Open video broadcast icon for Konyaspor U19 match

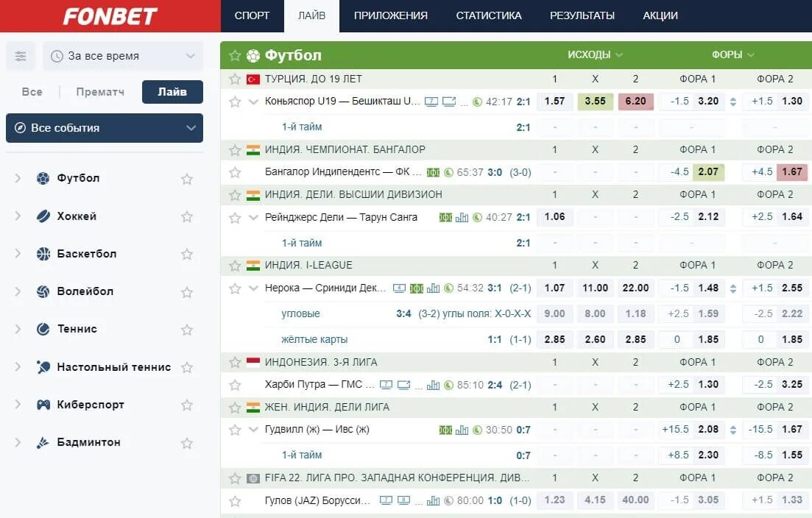(449, 102)
